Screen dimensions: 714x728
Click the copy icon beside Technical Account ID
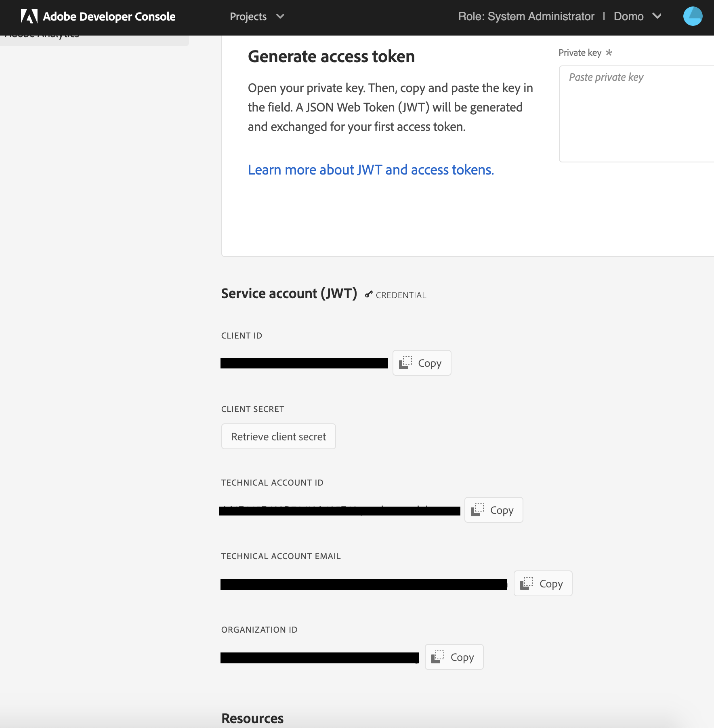(478, 509)
